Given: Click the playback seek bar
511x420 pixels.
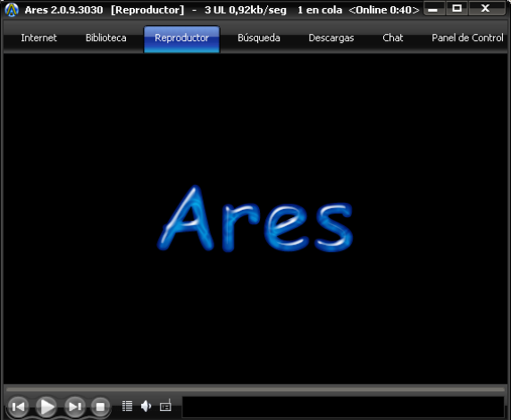Looking at the screenshot, I should pos(255,389).
